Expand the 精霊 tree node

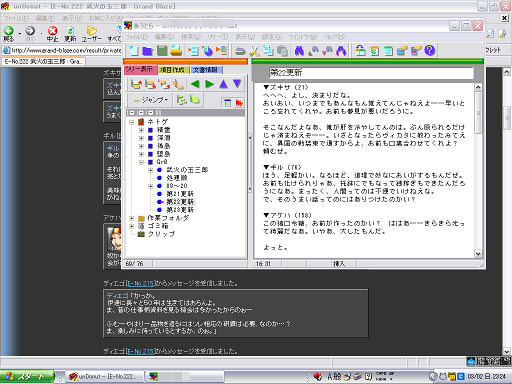coord(141,130)
